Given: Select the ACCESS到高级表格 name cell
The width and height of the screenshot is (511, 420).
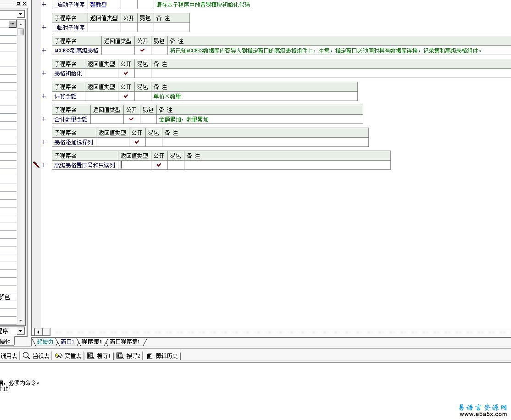Looking at the screenshot, I should coord(77,50).
